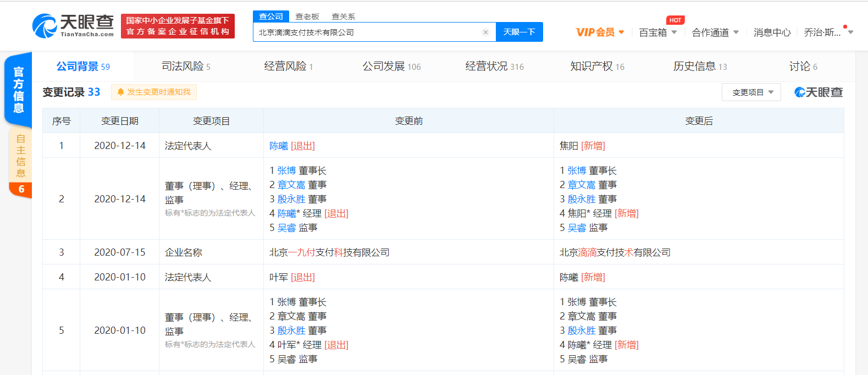
Task: Switch to the 查关系 search tab
Action: coord(344,16)
